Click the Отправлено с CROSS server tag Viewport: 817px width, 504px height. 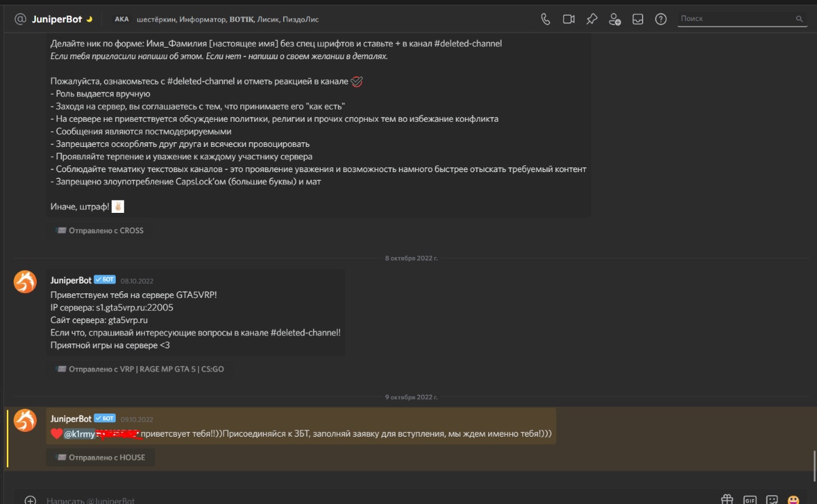click(100, 231)
